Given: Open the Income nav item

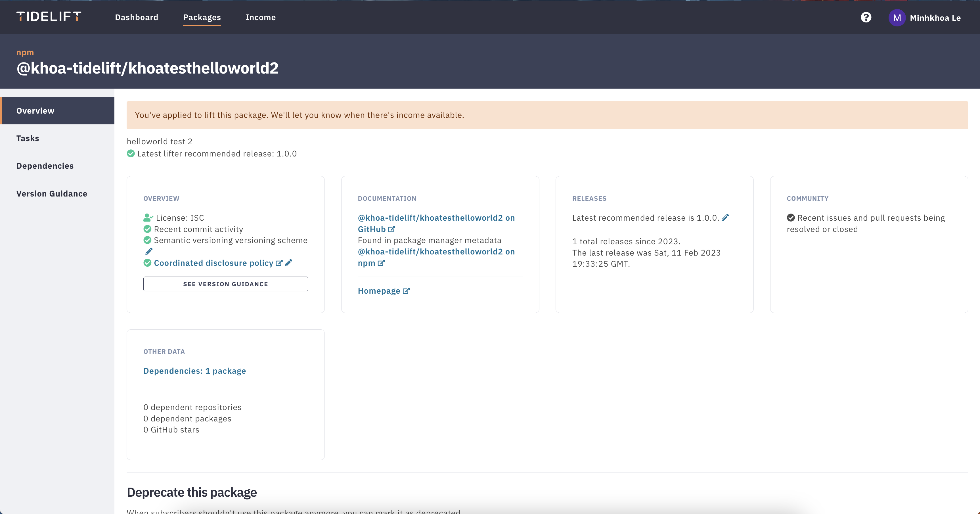Looking at the screenshot, I should click(261, 18).
